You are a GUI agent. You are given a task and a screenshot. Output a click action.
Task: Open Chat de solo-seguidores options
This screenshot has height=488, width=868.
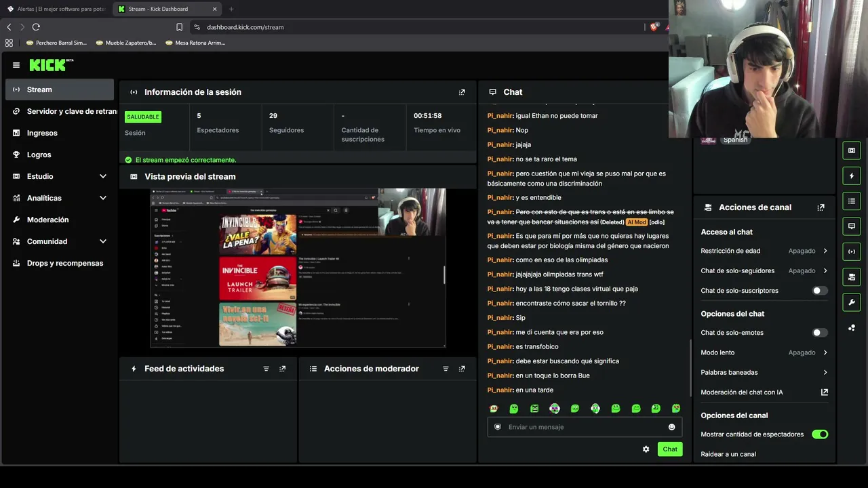(x=764, y=271)
